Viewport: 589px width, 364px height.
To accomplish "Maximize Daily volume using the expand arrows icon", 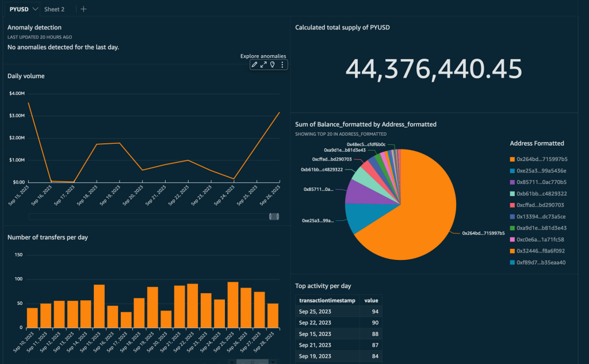I will click(x=263, y=64).
